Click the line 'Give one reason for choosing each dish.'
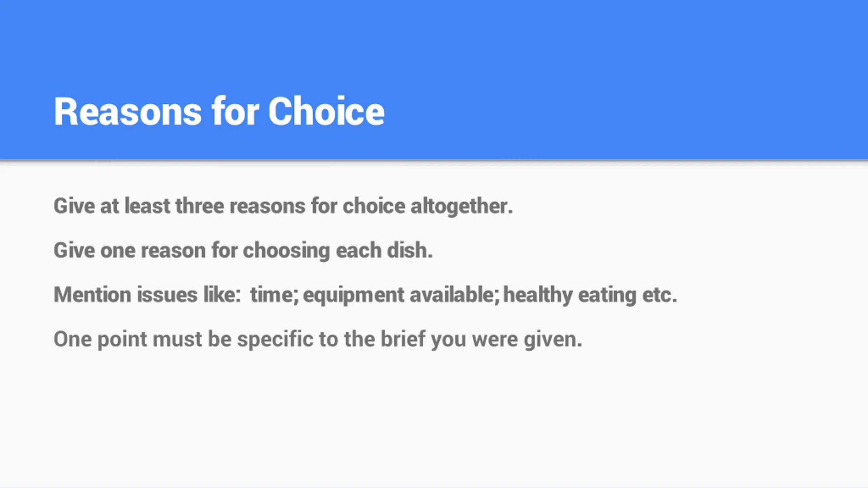Viewport: 868px width, 488px height. coord(243,250)
